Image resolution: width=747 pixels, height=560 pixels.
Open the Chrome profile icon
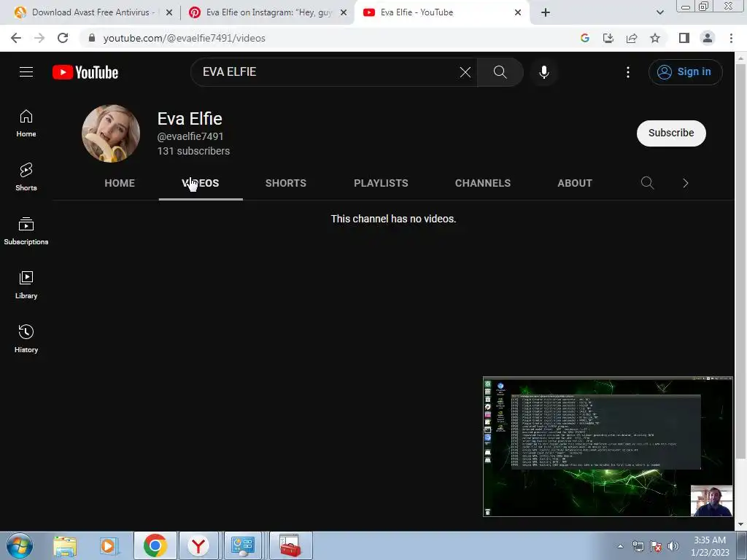pyautogui.click(x=708, y=38)
